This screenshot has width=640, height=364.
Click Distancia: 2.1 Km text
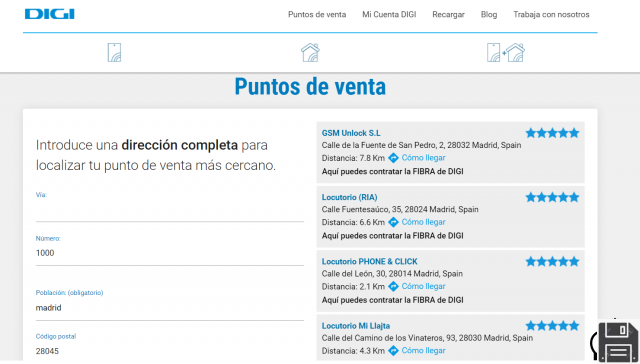(353, 286)
